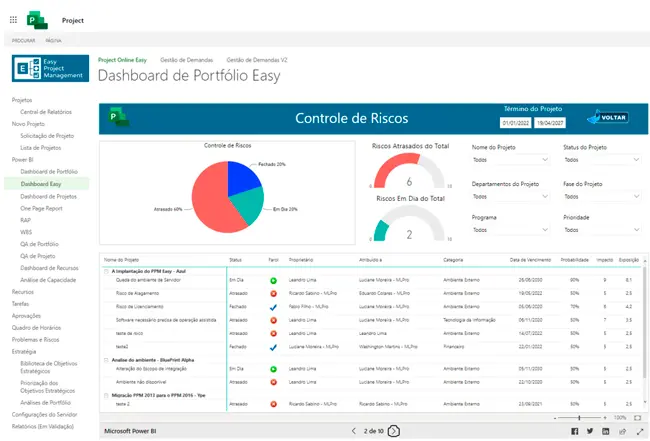Open the app launcher waffle icon
This screenshot has width=650, height=441.
[13, 20]
